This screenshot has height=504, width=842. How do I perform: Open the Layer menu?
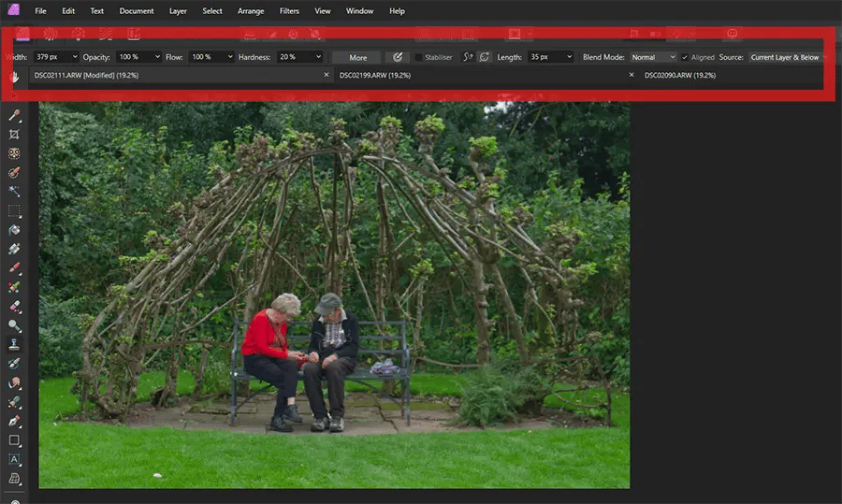(178, 10)
